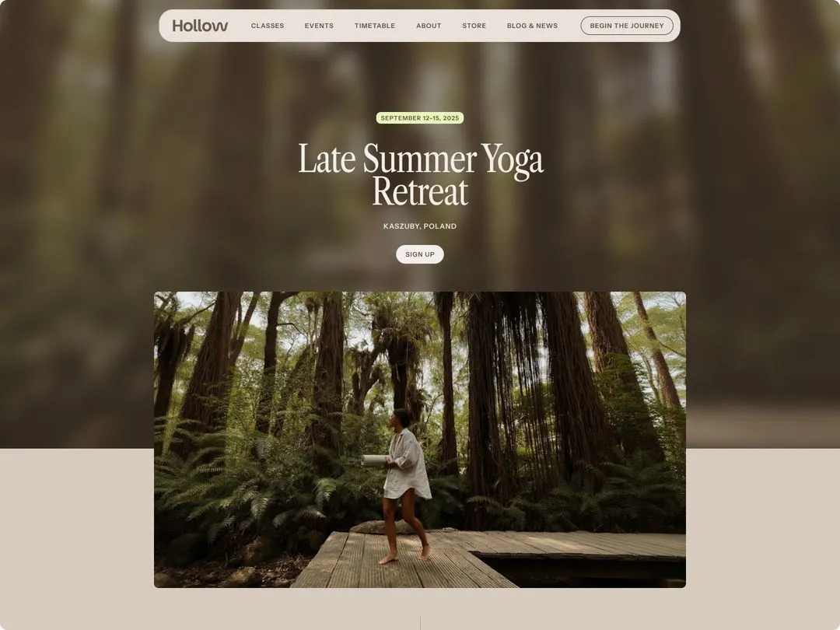Visit the Store nav link
This screenshot has width=840, height=630.
click(x=474, y=26)
